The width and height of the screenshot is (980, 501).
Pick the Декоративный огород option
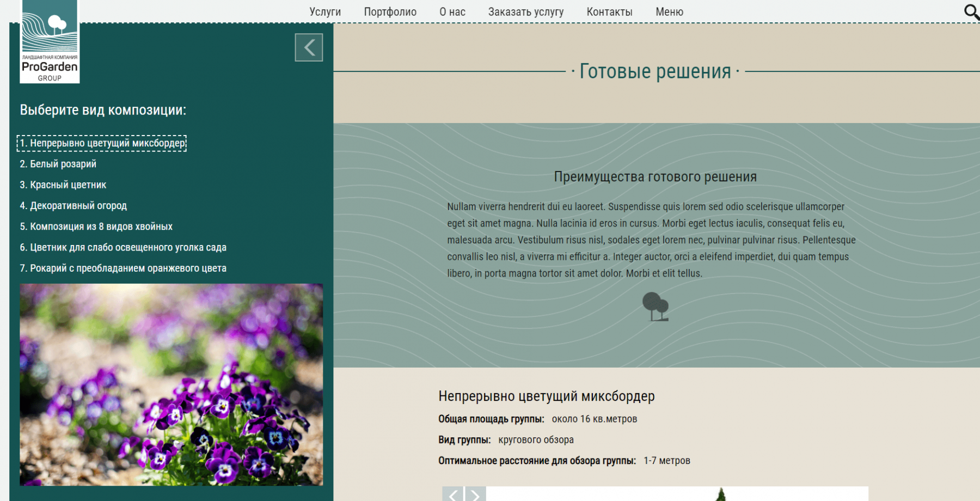73,206
